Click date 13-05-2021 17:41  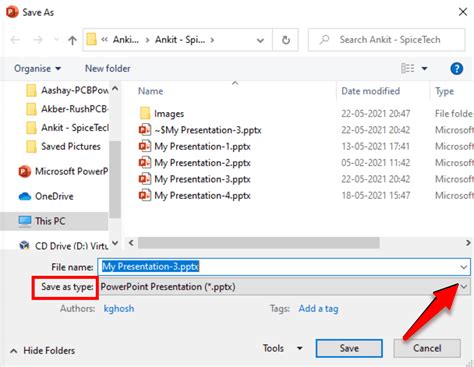pos(375,146)
